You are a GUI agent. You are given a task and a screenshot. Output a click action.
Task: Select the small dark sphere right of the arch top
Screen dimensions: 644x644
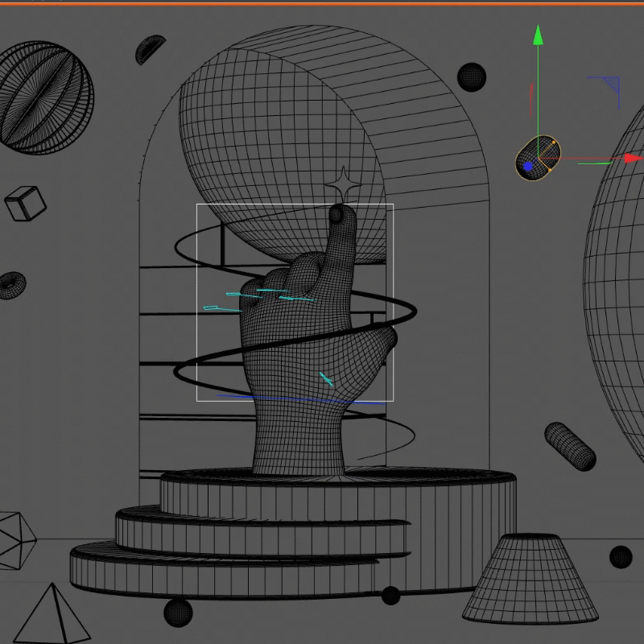point(472,77)
